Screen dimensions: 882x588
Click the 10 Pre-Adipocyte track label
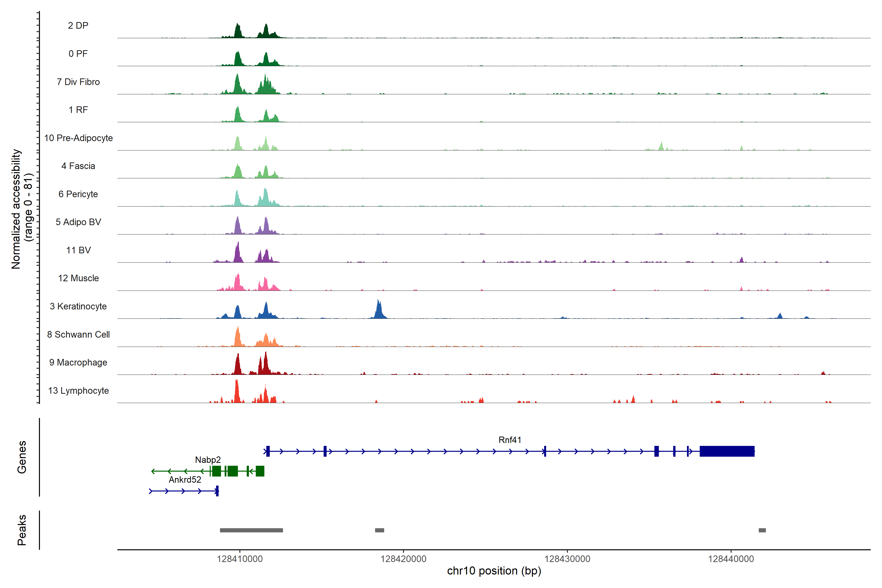[x=78, y=138]
